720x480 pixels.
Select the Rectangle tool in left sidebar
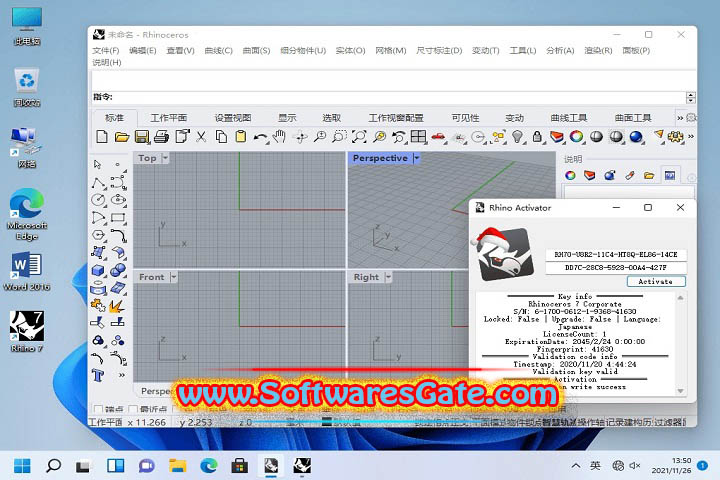point(118,217)
